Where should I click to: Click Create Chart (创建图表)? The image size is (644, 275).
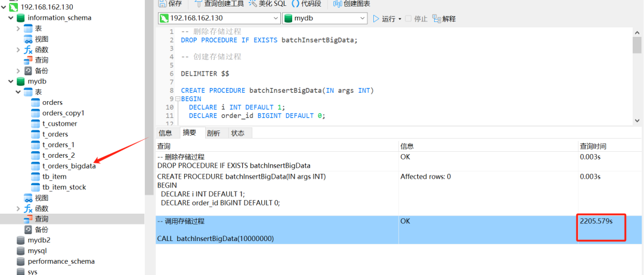pos(352,4)
